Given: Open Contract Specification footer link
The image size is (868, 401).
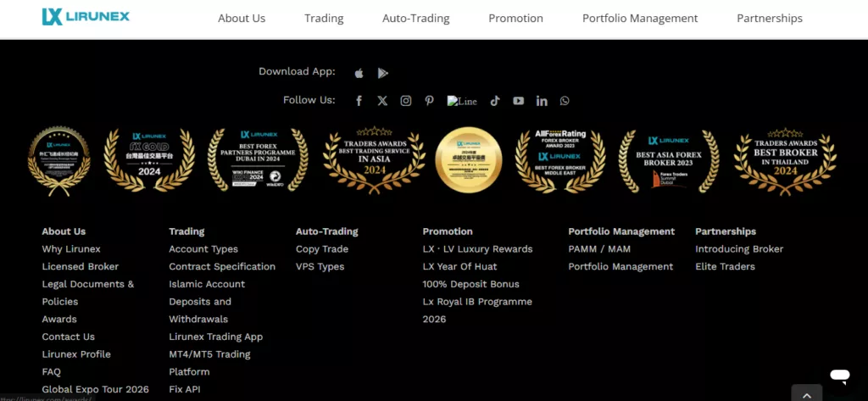Looking at the screenshot, I should tap(222, 266).
